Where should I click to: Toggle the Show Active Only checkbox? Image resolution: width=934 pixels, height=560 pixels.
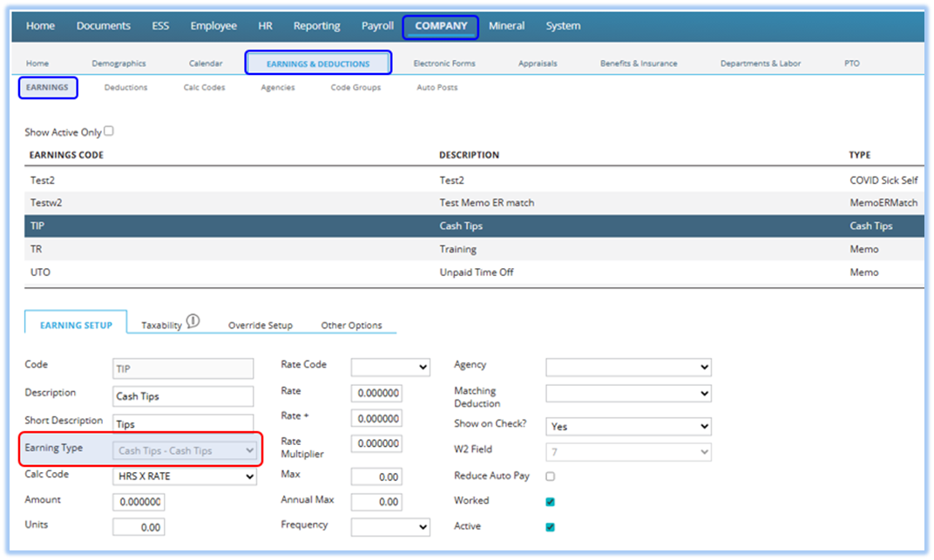click(x=108, y=131)
